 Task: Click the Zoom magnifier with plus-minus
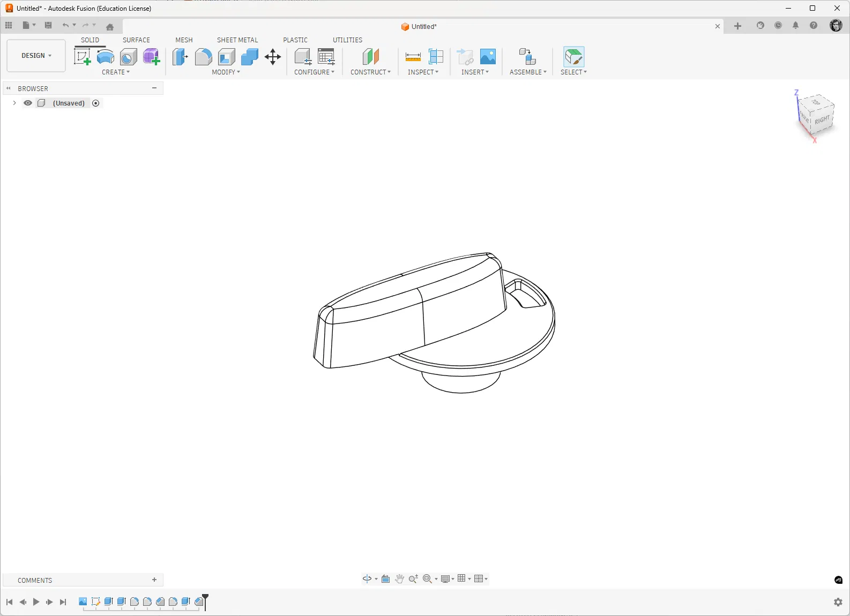point(413,579)
